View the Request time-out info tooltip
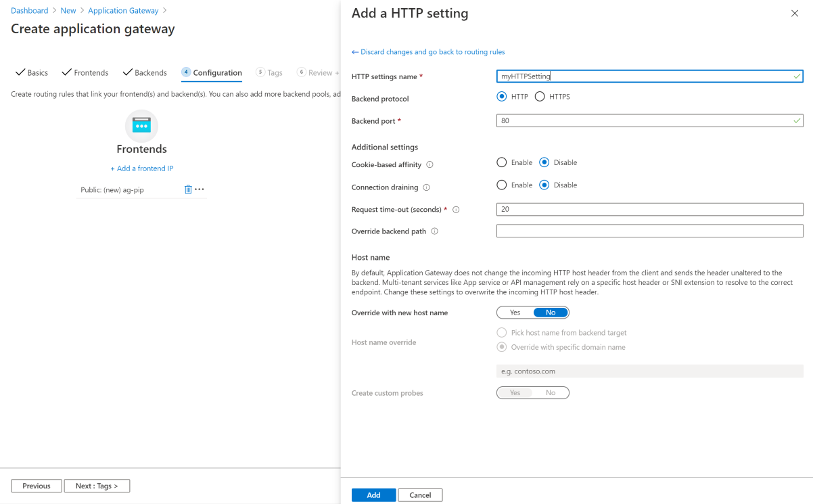Screen dimensions: 813x504 coord(456,210)
